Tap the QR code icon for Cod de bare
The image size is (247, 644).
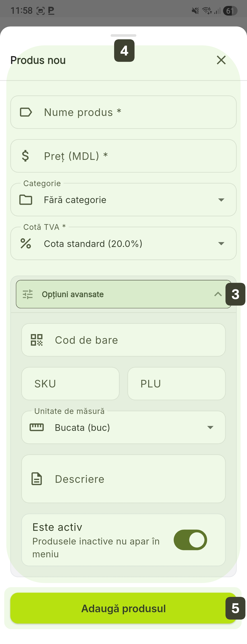[x=37, y=340]
